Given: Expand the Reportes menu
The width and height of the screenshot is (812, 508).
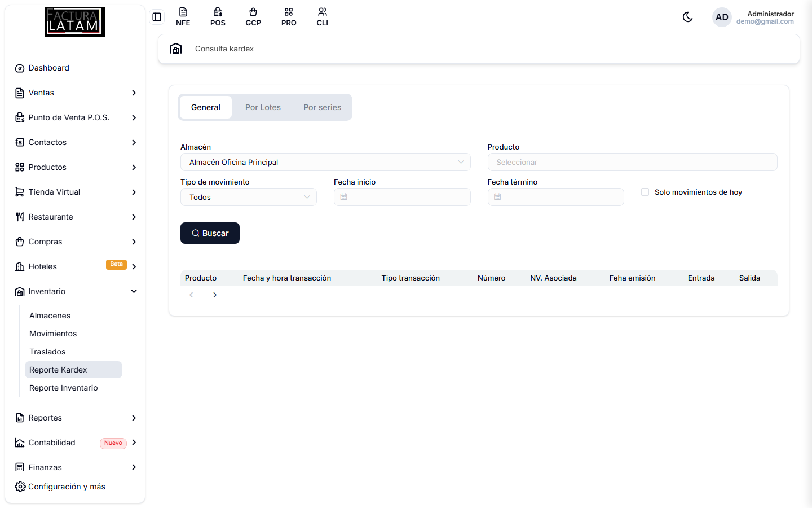Looking at the screenshot, I should point(75,418).
